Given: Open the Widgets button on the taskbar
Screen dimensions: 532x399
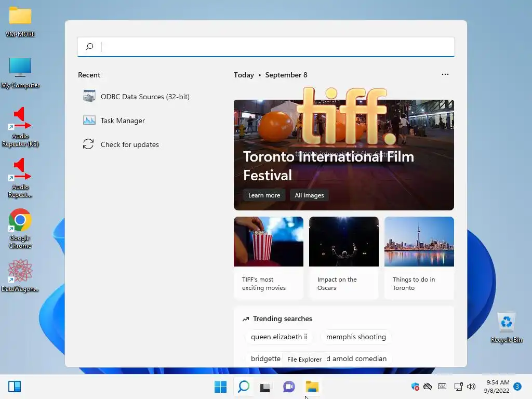Looking at the screenshot, I should (x=15, y=387).
